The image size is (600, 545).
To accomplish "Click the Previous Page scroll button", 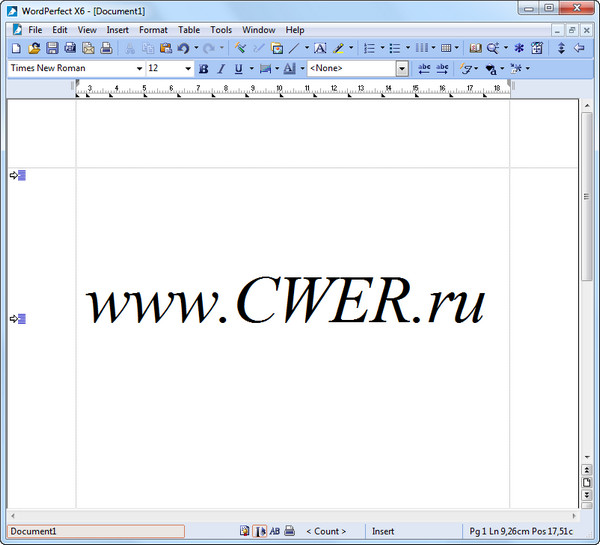I will (x=586, y=470).
